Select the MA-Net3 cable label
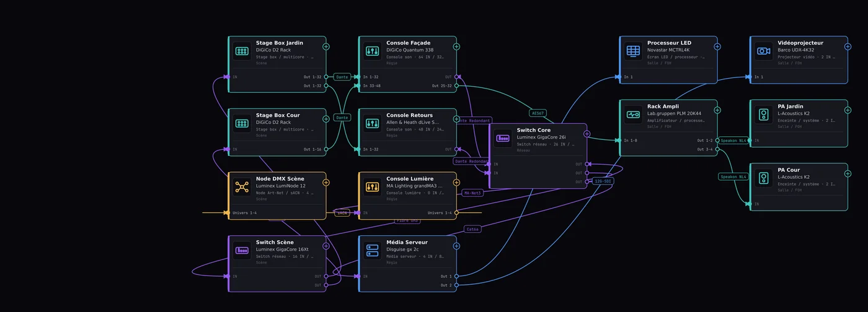This screenshot has width=868, height=312. coord(472,193)
